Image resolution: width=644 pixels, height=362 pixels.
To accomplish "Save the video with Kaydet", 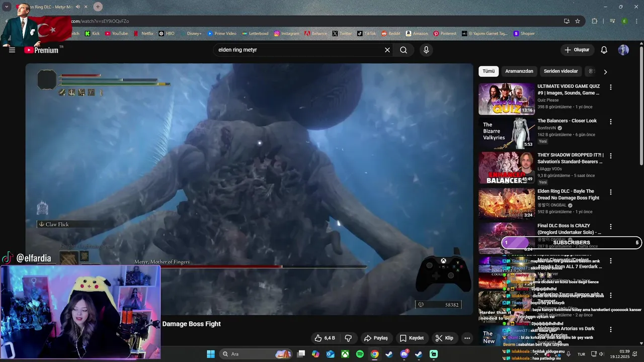I will click(x=412, y=338).
